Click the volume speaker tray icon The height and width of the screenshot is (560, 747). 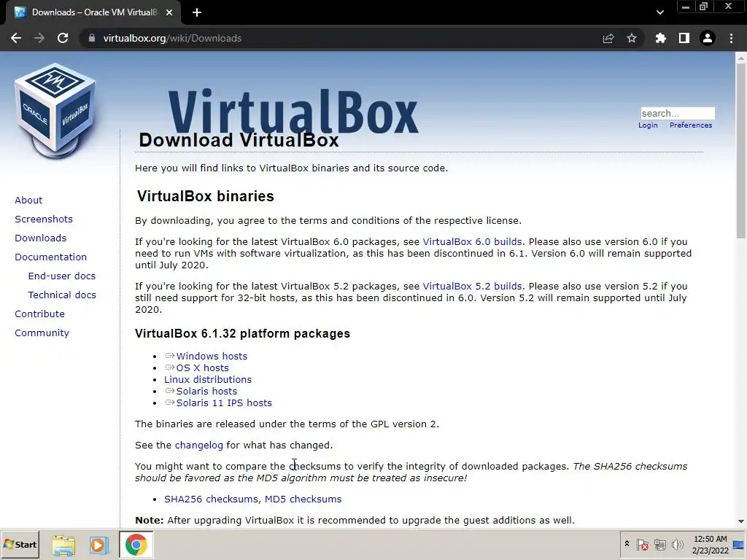(677, 544)
